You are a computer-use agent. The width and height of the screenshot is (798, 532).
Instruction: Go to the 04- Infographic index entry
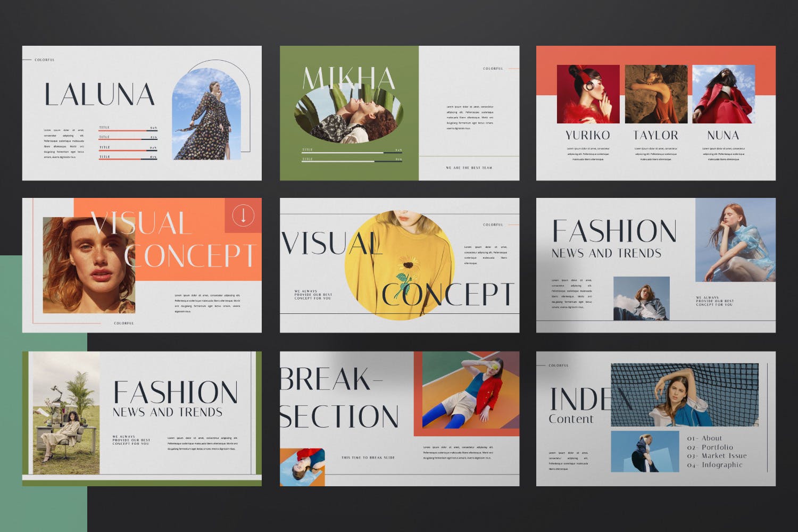(x=714, y=465)
